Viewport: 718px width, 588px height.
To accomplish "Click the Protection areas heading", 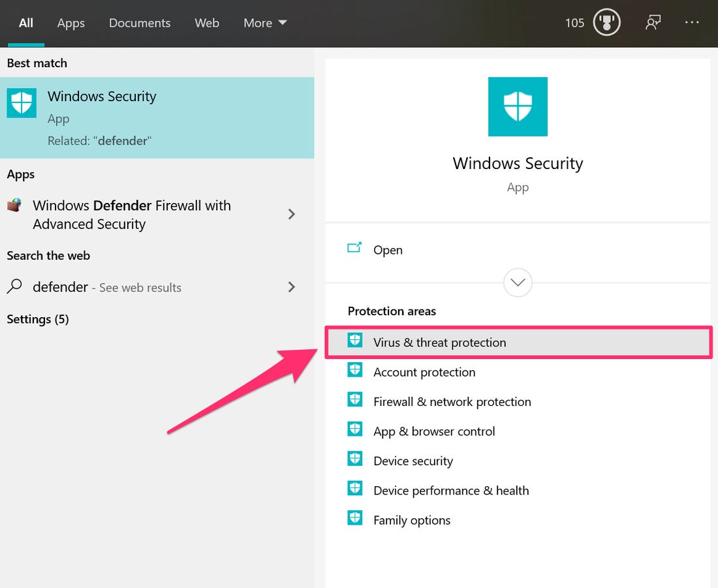I will (x=392, y=311).
